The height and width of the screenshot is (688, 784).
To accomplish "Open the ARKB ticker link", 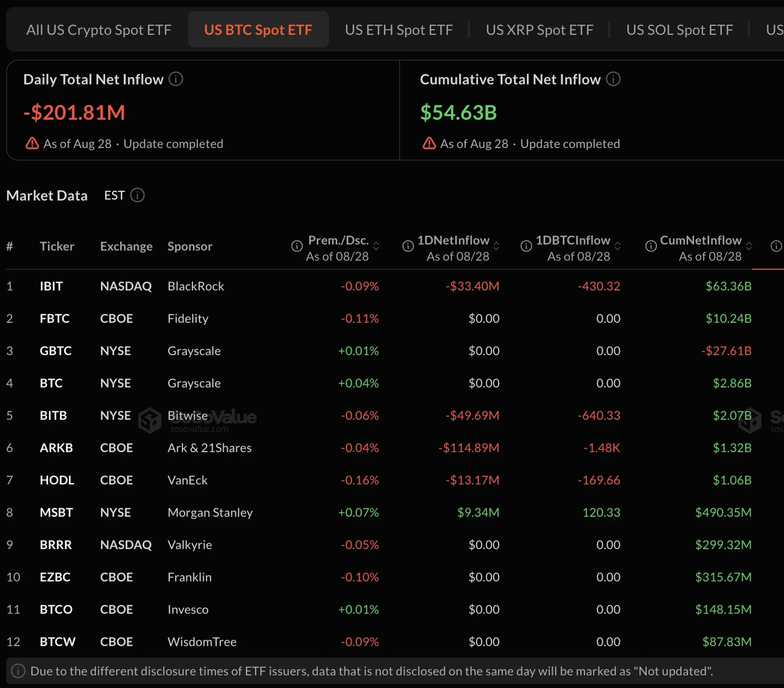I will pyautogui.click(x=56, y=448).
